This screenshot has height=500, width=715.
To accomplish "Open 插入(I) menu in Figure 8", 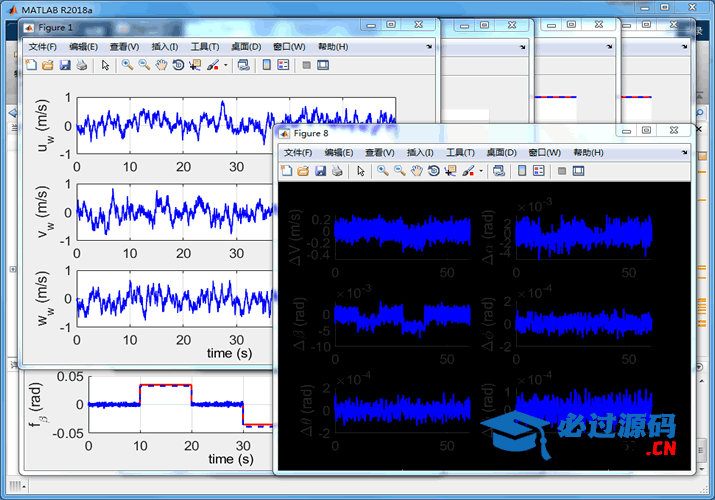I will pyautogui.click(x=420, y=153).
